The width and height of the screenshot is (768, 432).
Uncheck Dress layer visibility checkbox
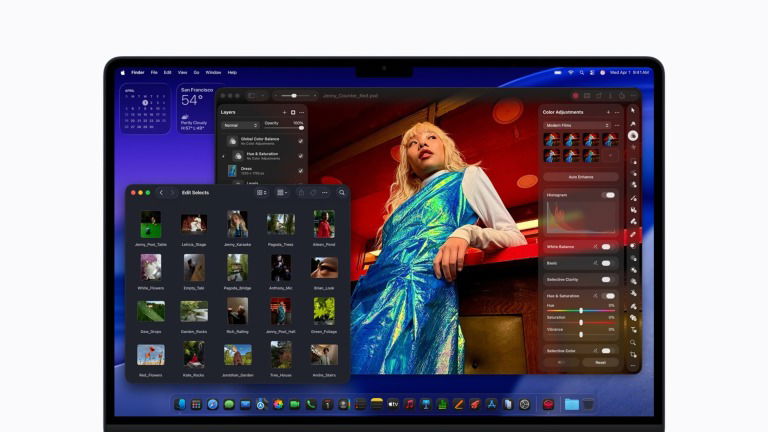pos(300,170)
